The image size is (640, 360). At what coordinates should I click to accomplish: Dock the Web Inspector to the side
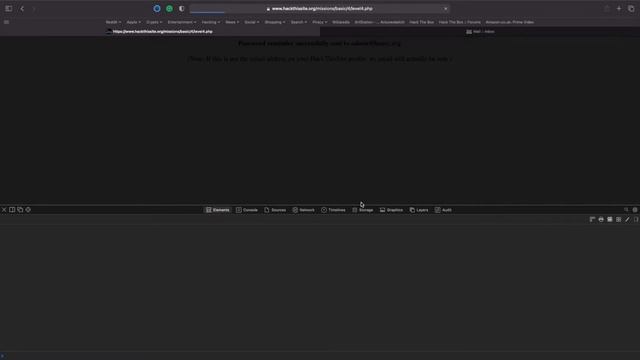pyautogui.click(x=12, y=210)
